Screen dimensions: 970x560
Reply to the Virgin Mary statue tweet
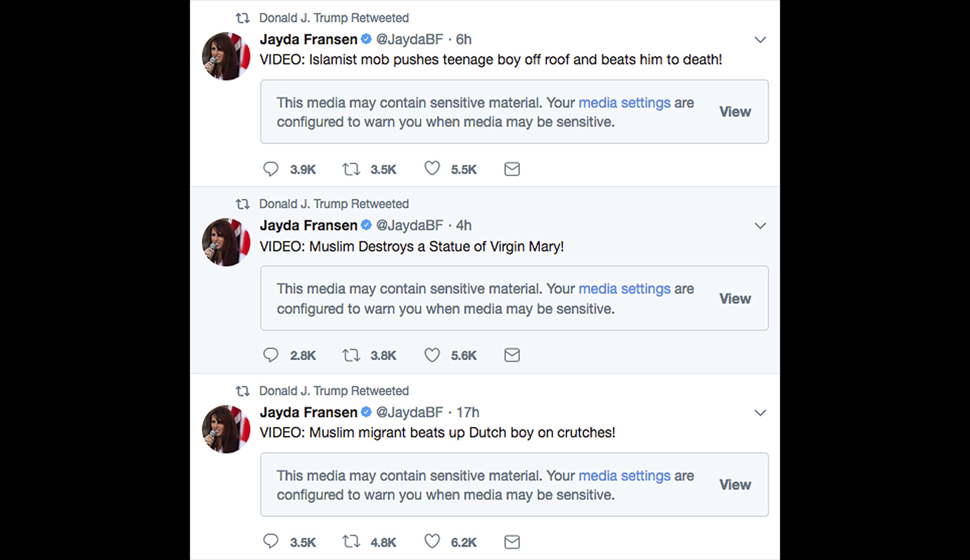[x=271, y=355]
